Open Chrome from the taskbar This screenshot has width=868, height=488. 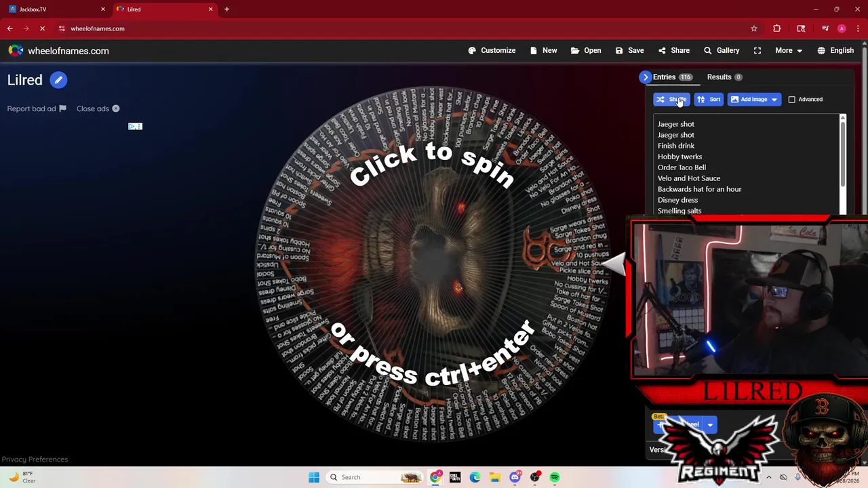pyautogui.click(x=435, y=477)
